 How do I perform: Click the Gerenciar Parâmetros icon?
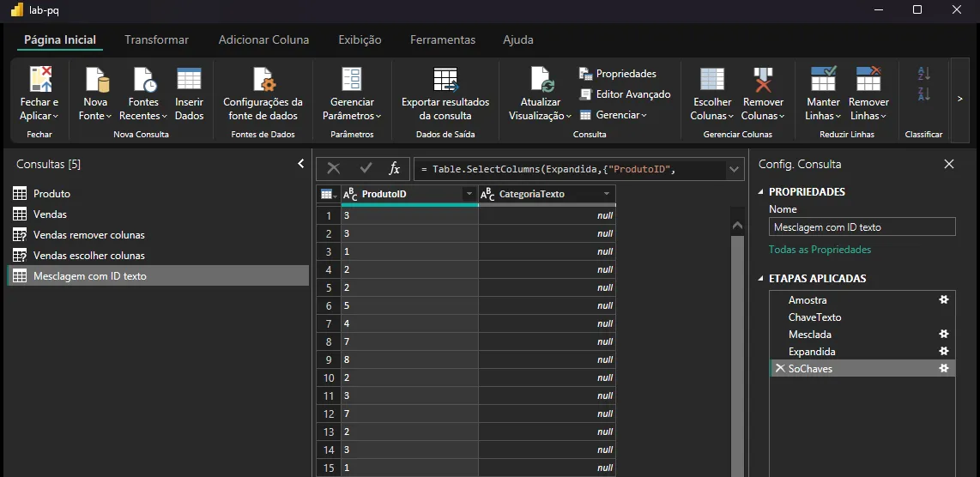coord(351,80)
